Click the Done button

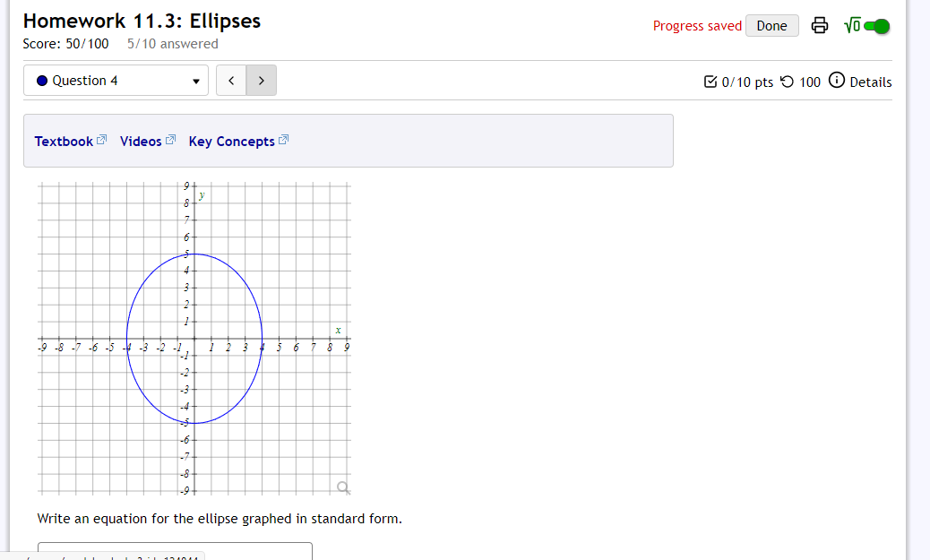[x=771, y=25]
